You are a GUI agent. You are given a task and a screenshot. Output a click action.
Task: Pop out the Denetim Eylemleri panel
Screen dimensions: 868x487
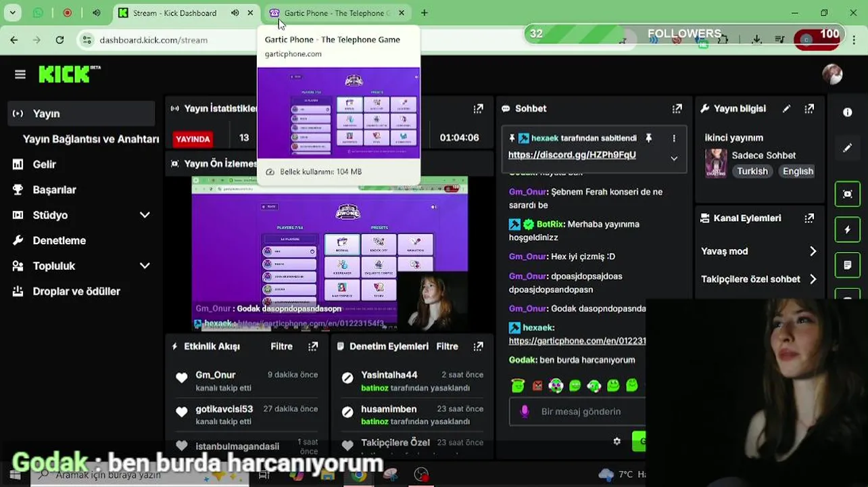click(x=479, y=346)
